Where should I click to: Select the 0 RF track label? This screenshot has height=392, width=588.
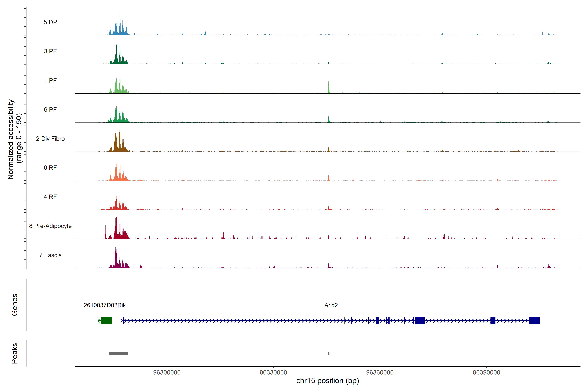(x=50, y=168)
